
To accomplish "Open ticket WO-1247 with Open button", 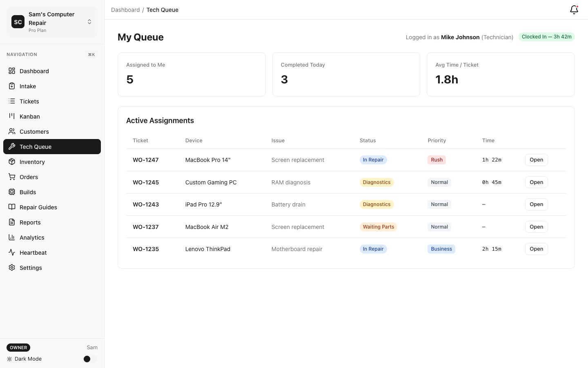I will (536, 160).
